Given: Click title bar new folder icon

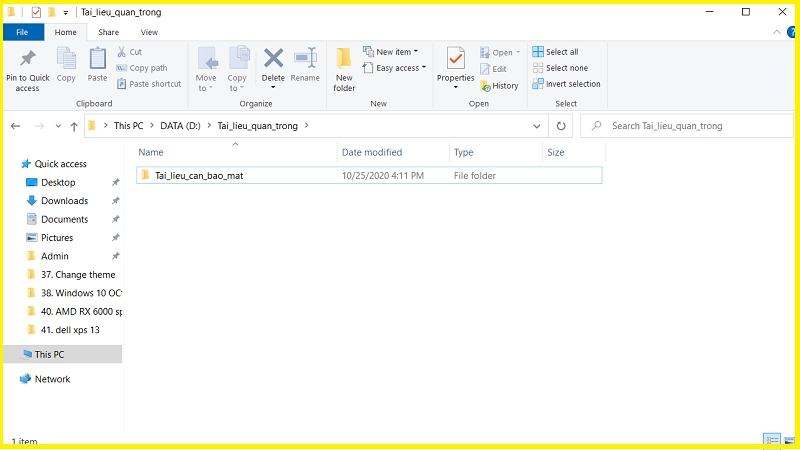Looking at the screenshot, I should pos(52,12).
